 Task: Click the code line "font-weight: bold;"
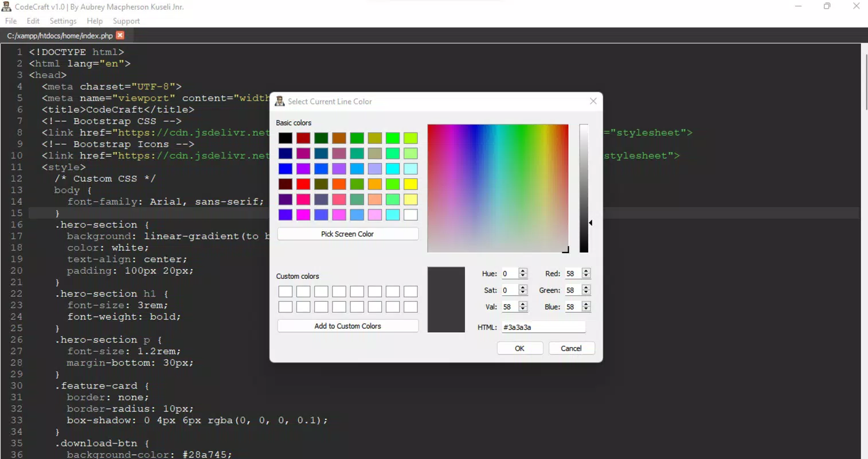pyautogui.click(x=124, y=317)
